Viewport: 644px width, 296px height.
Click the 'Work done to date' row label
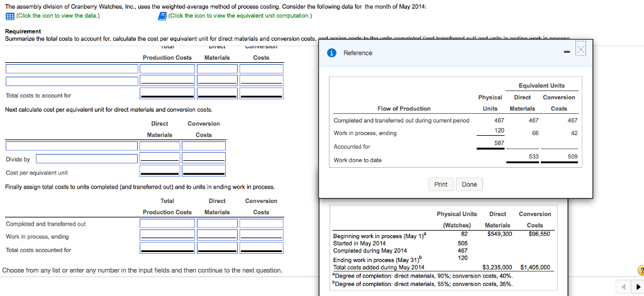pos(357,160)
